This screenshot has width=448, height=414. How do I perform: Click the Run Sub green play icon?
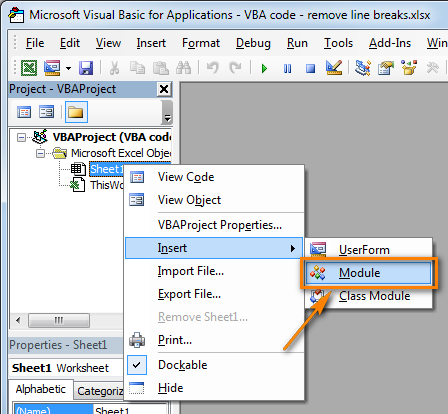[265, 69]
